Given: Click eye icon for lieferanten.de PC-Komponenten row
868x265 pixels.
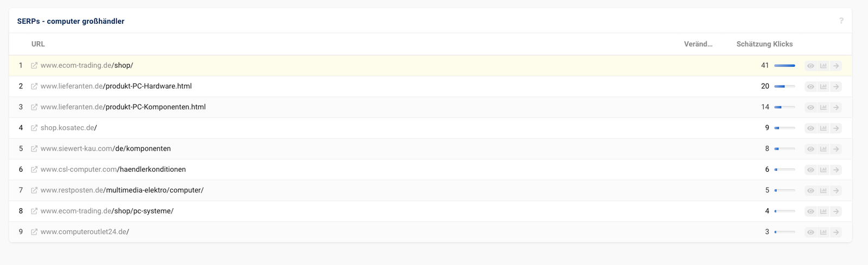Looking at the screenshot, I should click(810, 107).
